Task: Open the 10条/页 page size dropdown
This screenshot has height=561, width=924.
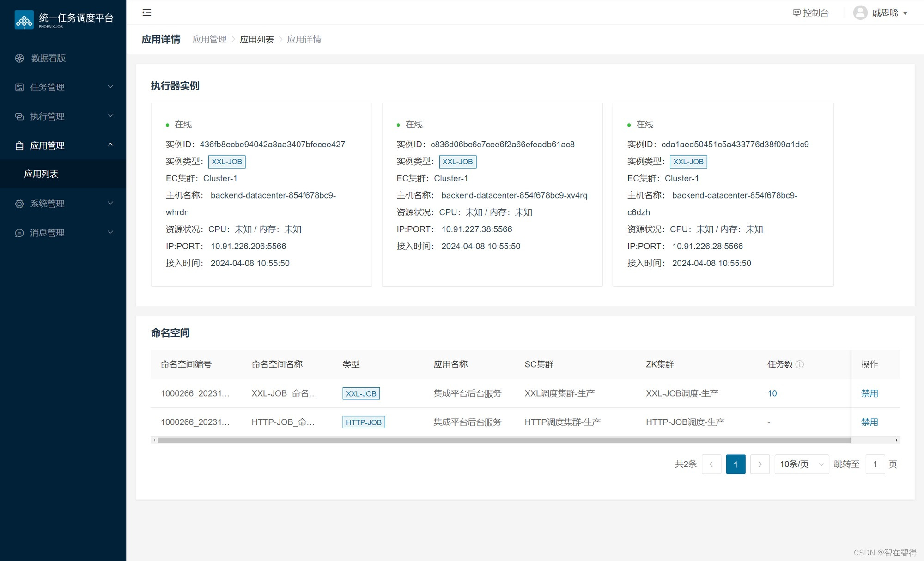Action: click(802, 464)
